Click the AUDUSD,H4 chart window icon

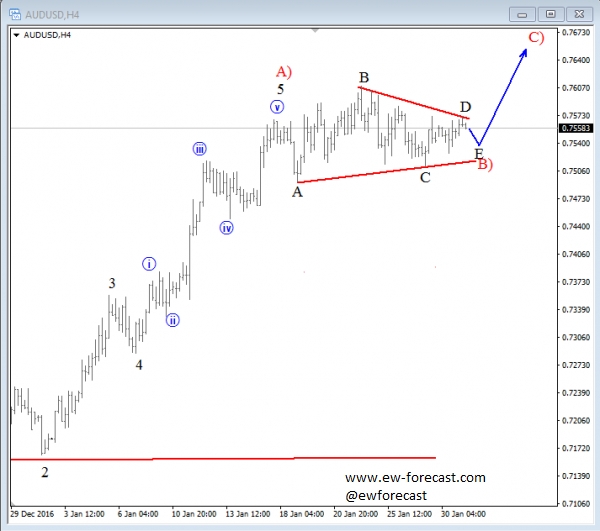click(15, 15)
